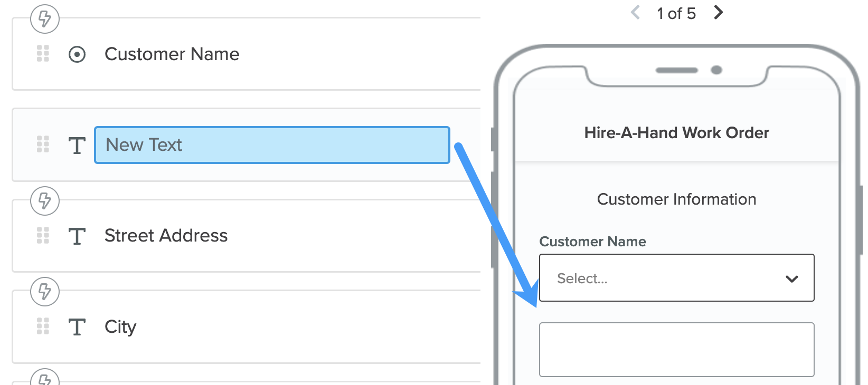The width and height of the screenshot is (868, 385).
Task: Click the text type icon beside City
Action: pyautogui.click(x=77, y=327)
